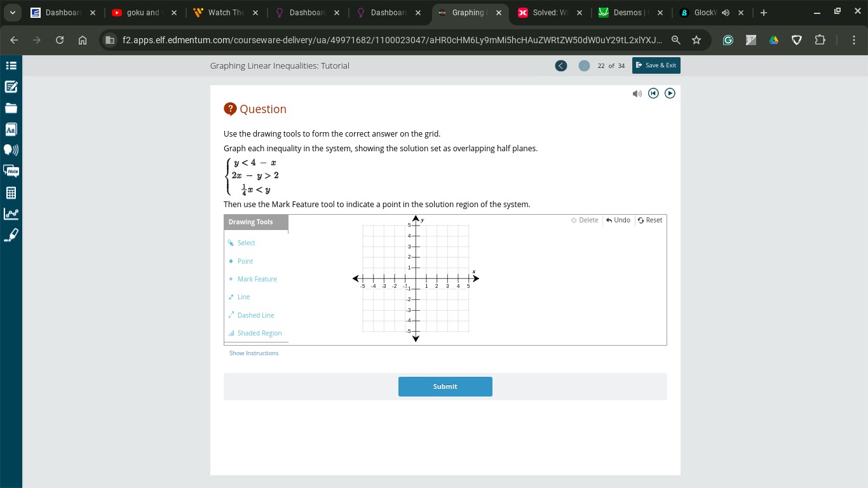This screenshot has height=488, width=868.
Task: Open the extensions puzzle icon
Action: tap(820, 40)
